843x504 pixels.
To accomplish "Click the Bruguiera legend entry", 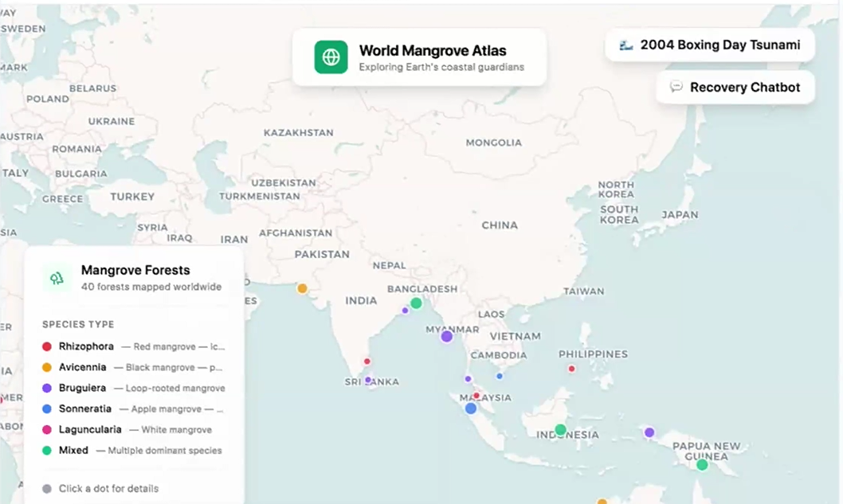I will 134,388.
